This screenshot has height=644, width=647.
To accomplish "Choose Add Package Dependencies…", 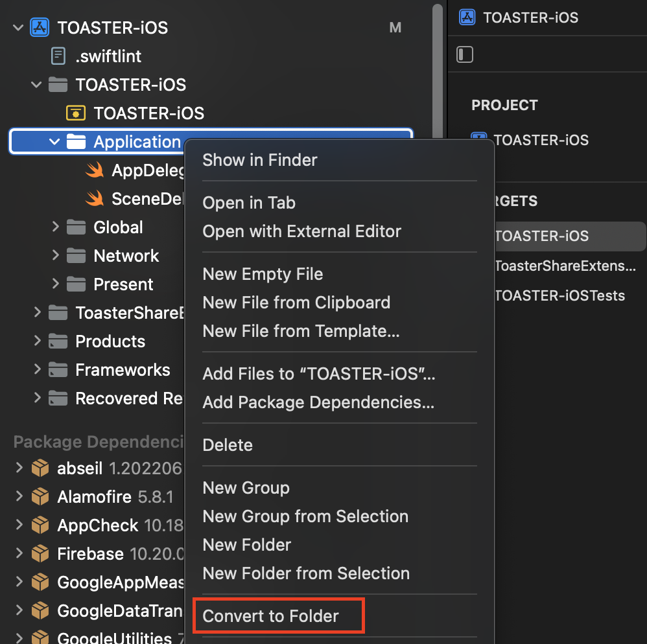I will click(x=318, y=402).
